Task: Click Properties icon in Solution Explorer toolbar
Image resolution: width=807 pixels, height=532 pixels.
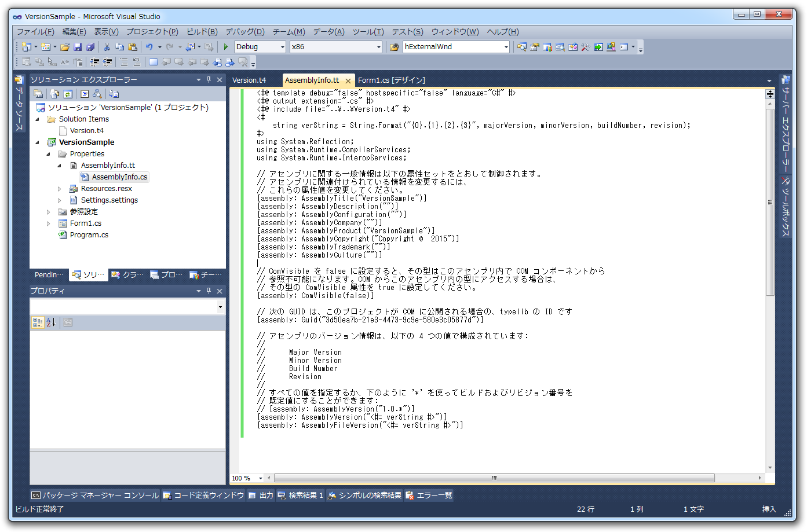Action: click(38, 94)
